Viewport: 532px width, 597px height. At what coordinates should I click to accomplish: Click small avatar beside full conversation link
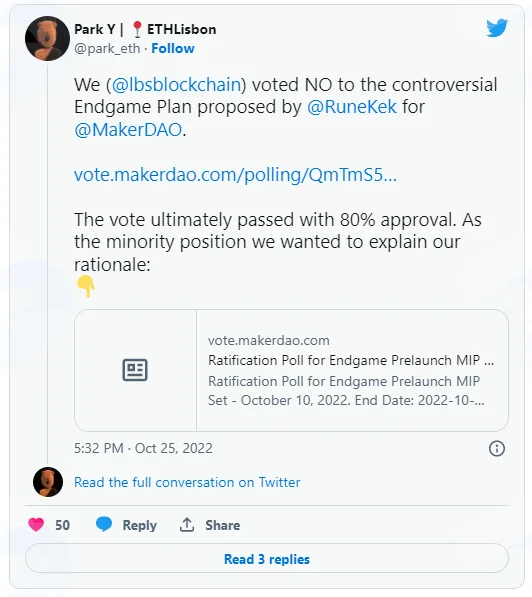pyautogui.click(x=48, y=482)
